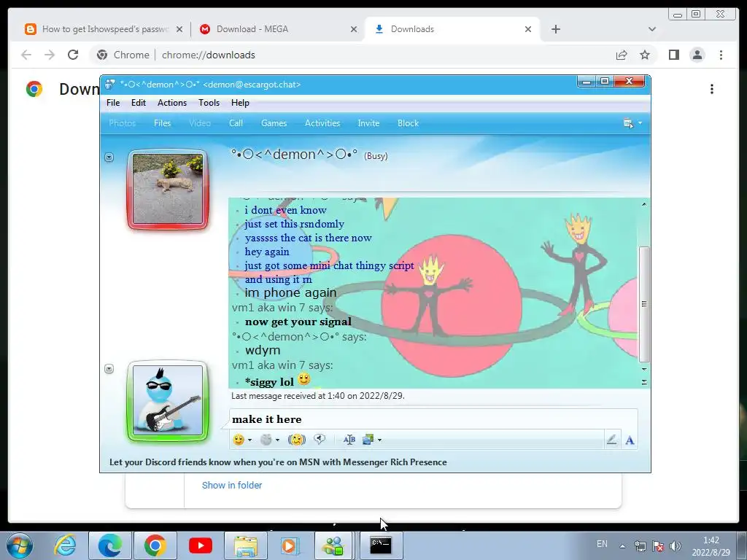Switch to text typing mode A
This screenshot has height=560, width=747.
point(630,440)
